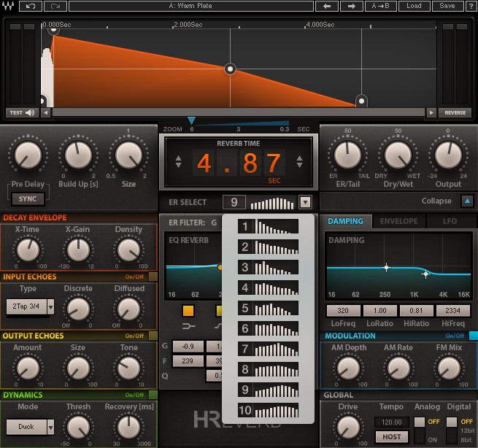Viewport: 478px width, 448px height.
Task: Open the ER Select dropdown arrow
Action: click(x=306, y=202)
